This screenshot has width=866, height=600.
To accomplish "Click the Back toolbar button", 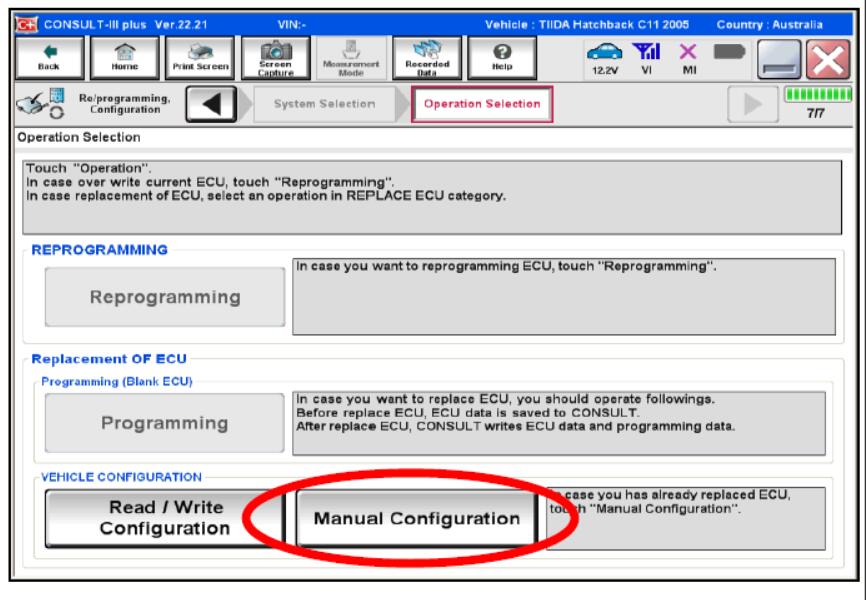I will tap(49, 58).
